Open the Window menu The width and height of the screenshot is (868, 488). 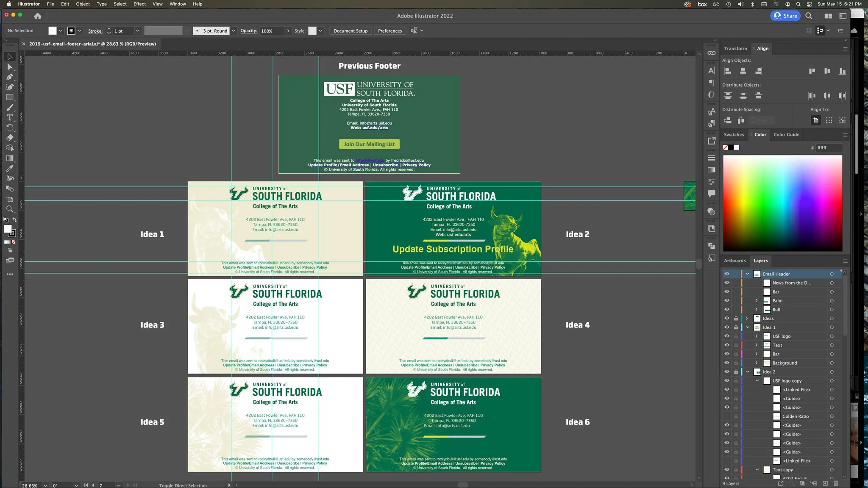(178, 4)
